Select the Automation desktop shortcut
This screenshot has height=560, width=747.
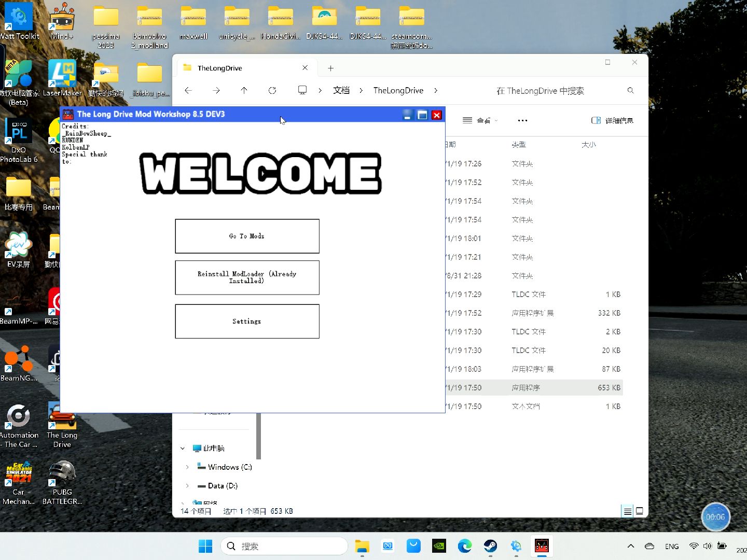coord(19,425)
